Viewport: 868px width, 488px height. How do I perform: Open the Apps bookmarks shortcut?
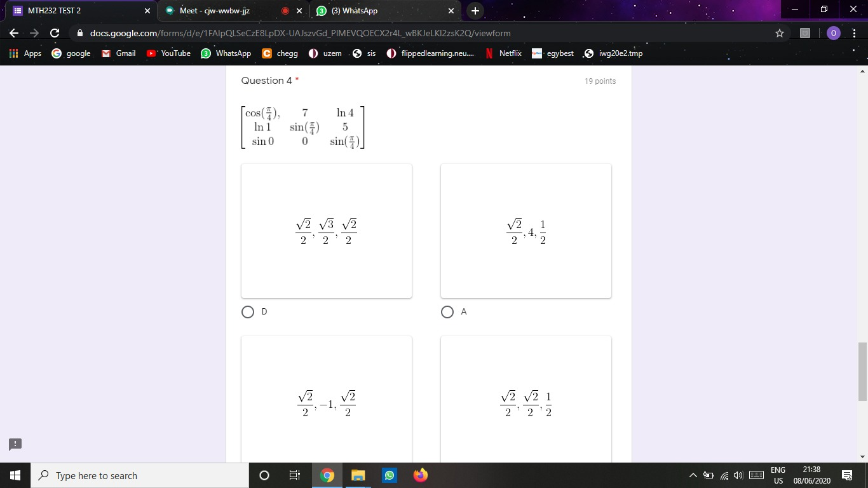coord(25,53)
